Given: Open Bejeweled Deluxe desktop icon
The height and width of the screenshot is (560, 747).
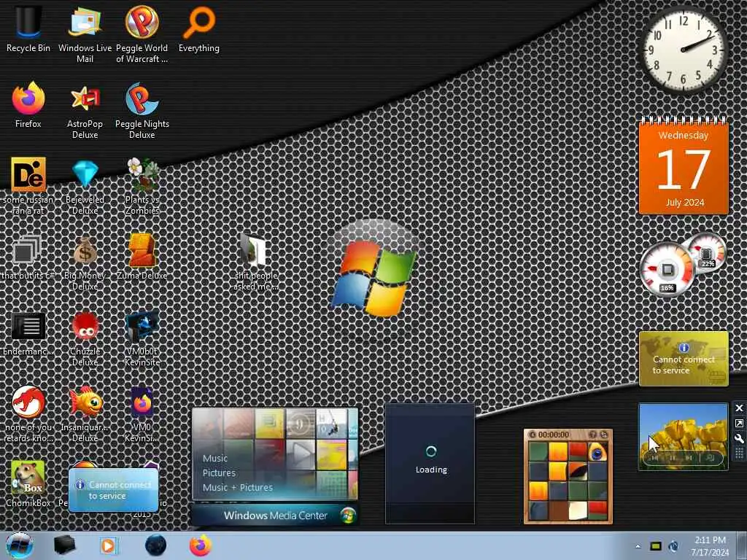Looking at the screenshot, I should pyautogui.click(x=85, y=186).
